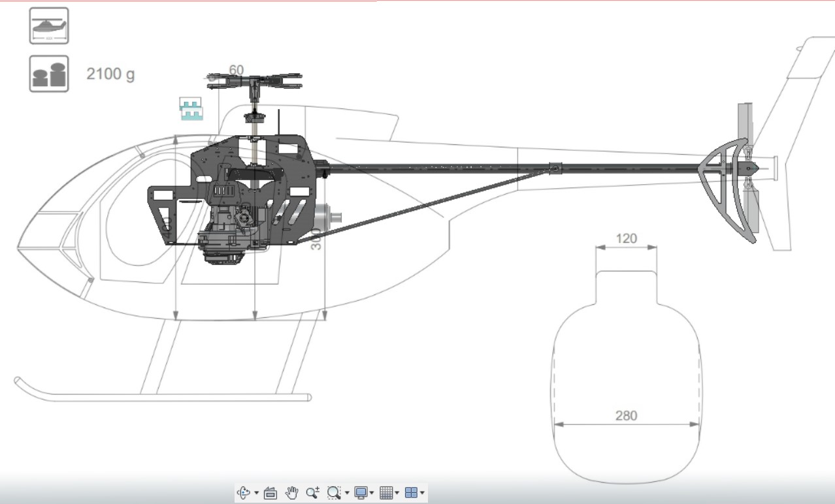This screenshot has width=835, height=504.
Task: Click the helicopter length icon at top left
Action: click(49, 26)
